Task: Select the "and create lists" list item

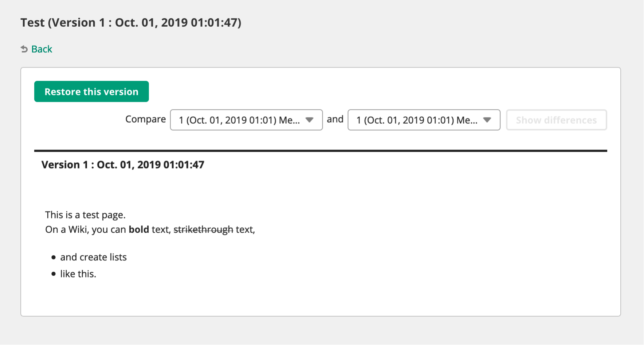Action: [93, 257]
